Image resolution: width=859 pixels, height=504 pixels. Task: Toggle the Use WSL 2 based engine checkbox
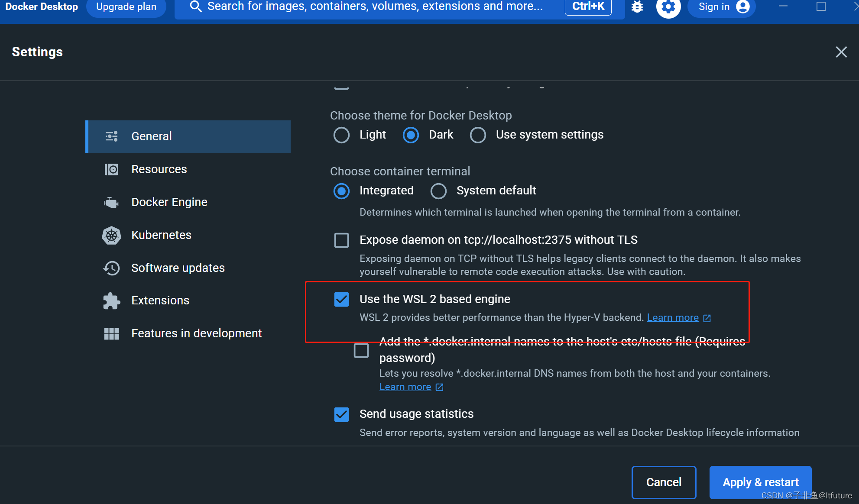[x=341, y=298]
